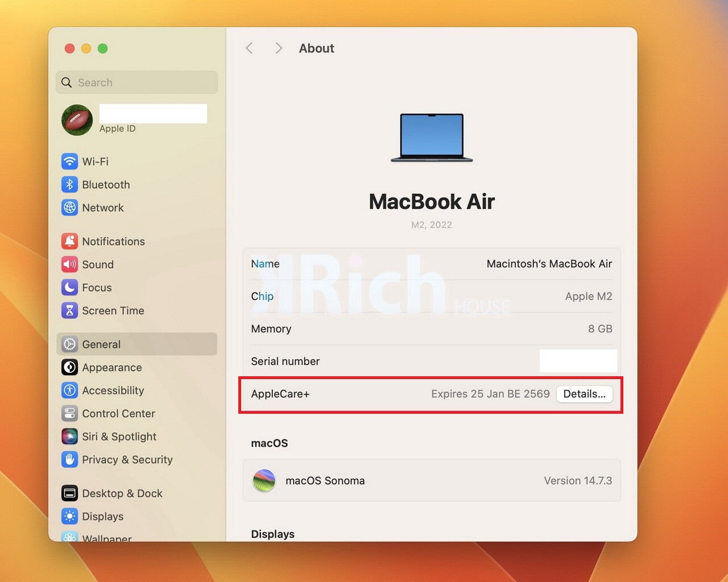Minimize window with yellow button
This screenshot has height=582, width=728.
pos(86,48)
